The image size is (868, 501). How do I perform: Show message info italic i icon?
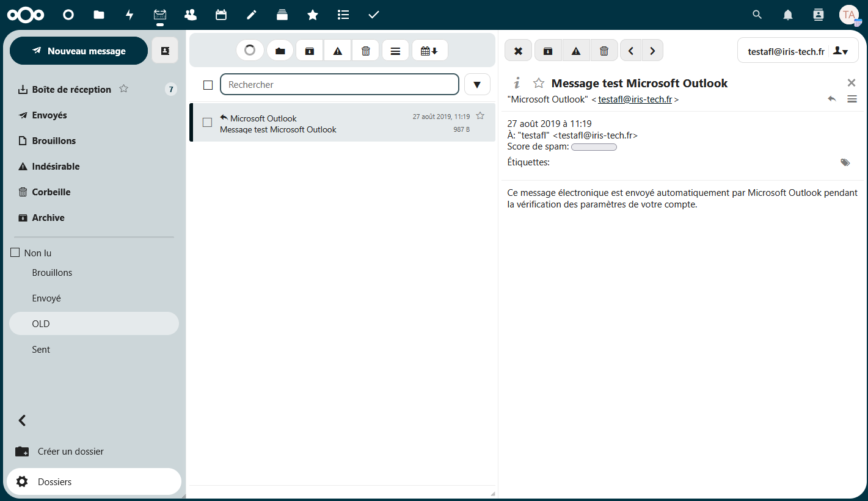[x=517, y=83]
